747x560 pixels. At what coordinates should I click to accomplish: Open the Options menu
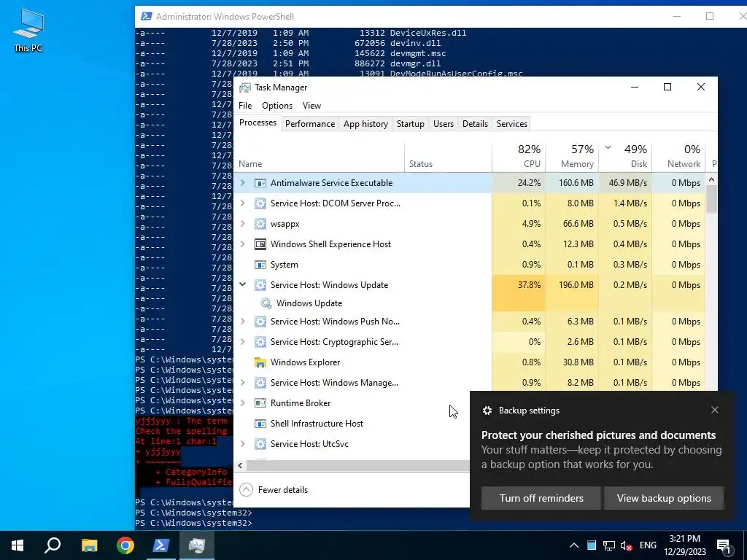coord(276,106)
